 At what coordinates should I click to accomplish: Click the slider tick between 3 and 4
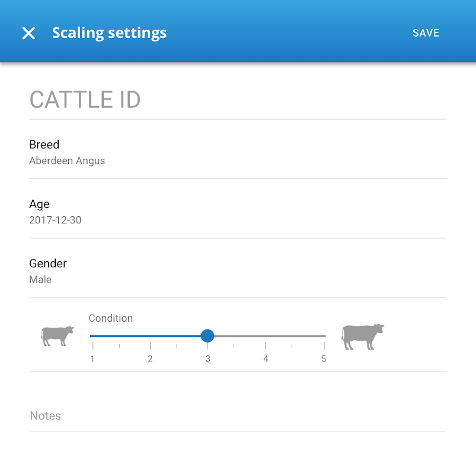[x=234, y=344]
